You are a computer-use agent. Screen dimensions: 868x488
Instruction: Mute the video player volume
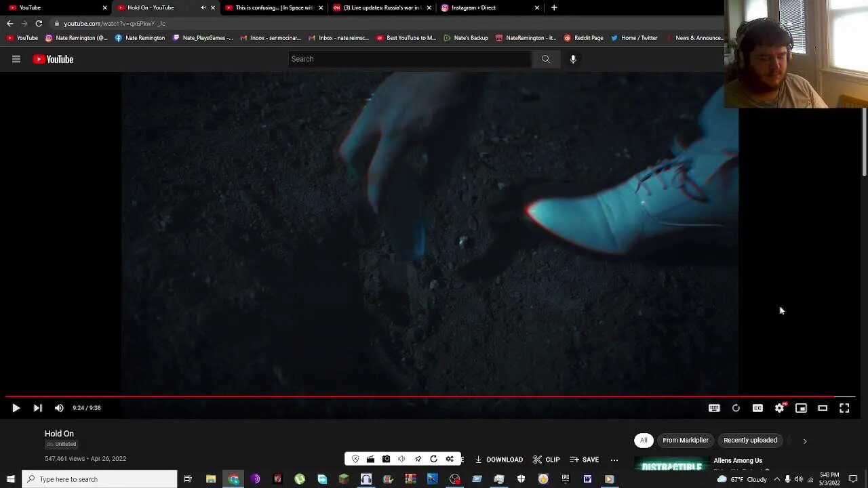click(x=59, y=408)
